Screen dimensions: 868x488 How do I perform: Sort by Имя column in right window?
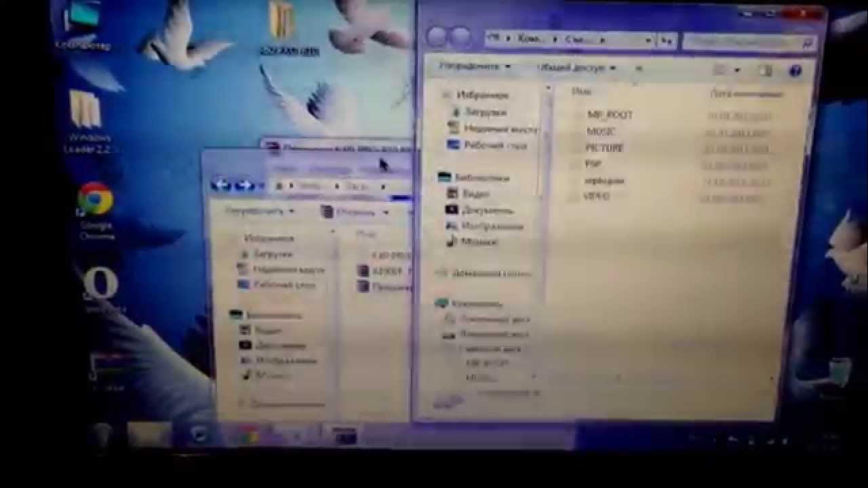pyautogui.click(x=583, y=91)
